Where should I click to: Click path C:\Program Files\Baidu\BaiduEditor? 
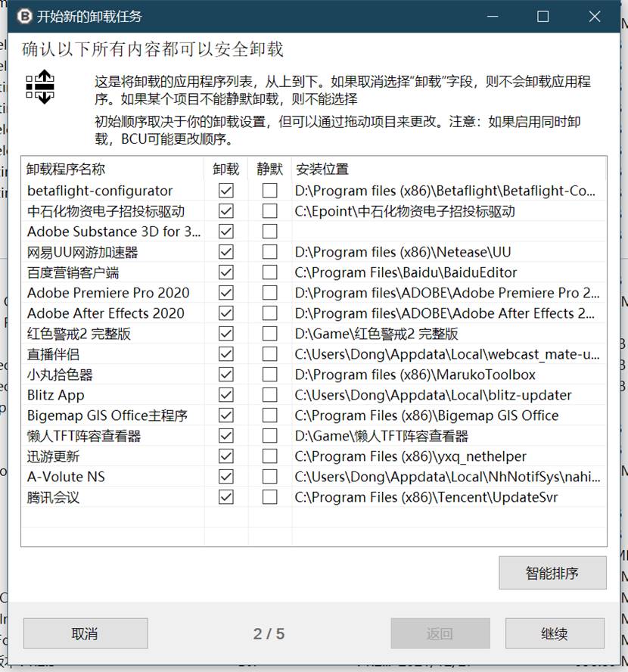click(406, 272)
